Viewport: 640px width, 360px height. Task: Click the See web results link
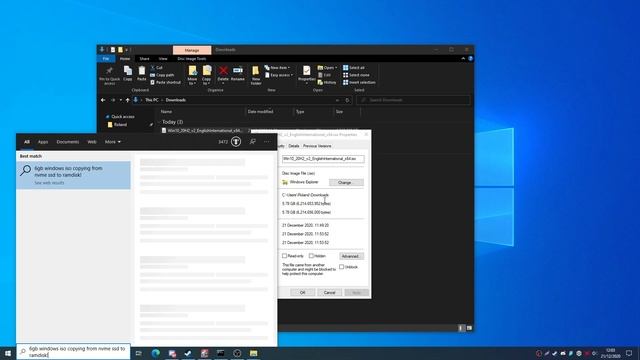tap(49, 183)
